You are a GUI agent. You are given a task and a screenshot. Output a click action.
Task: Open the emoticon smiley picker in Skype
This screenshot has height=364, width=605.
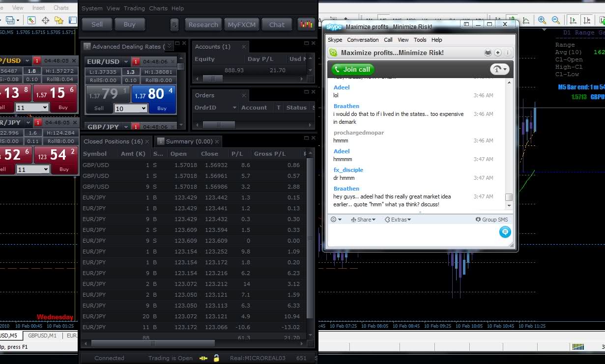coord(334,220)
